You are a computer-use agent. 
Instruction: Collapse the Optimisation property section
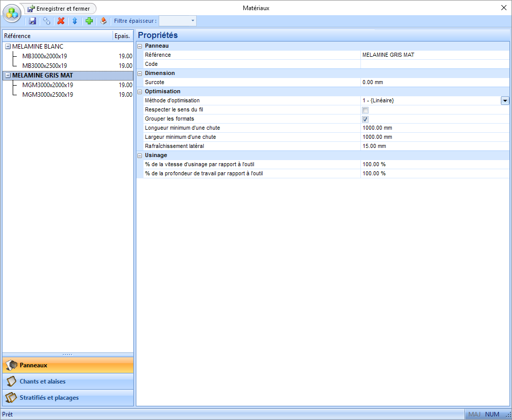click(x=140, y=92)
